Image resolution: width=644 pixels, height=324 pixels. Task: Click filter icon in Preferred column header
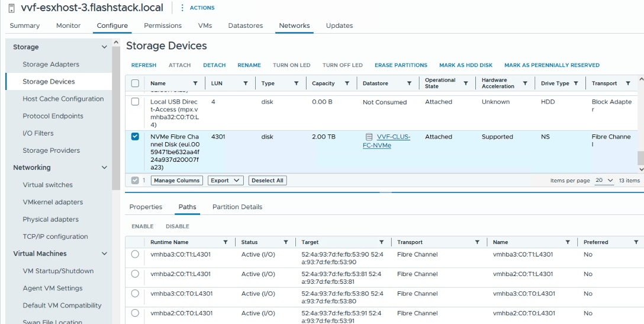(636, 242)
